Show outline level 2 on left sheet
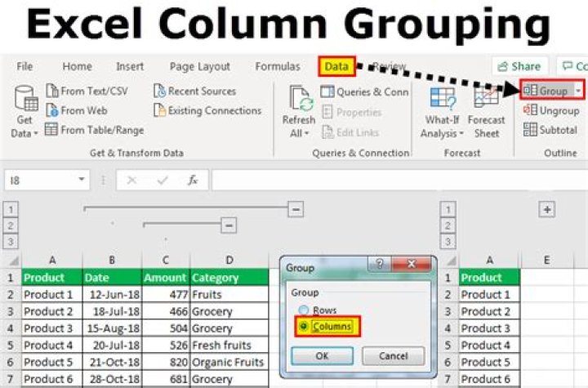588x388 pixels. 11,225
